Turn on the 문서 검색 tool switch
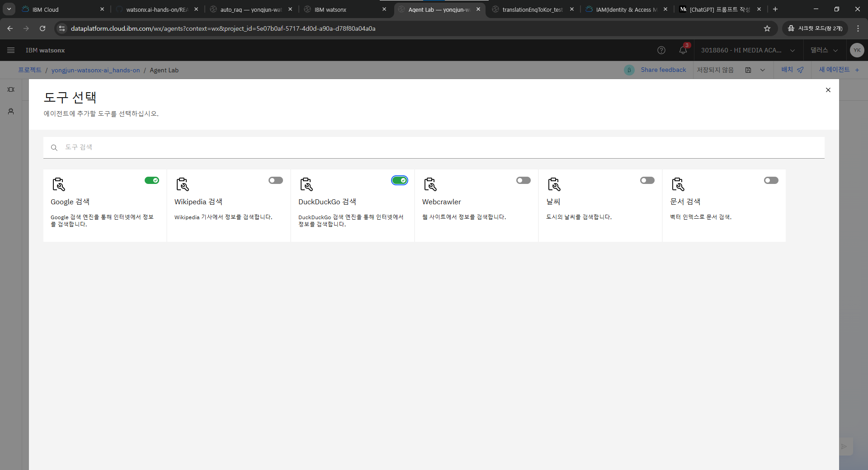868x470 pixels. pos(771,180)
